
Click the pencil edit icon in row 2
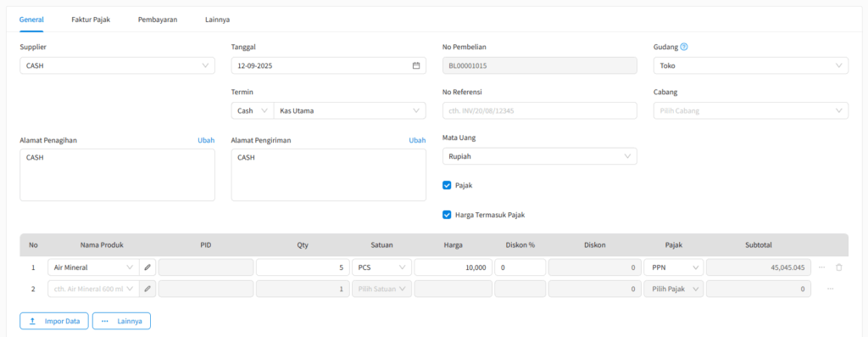[147, 289]
